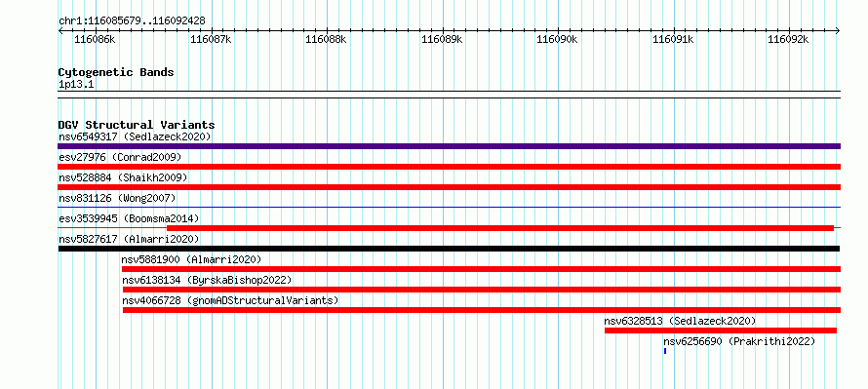Viewport: 868px width, 389px height.
Task: Select the red nsv6138134 variant bar
Action: (482, 290)
